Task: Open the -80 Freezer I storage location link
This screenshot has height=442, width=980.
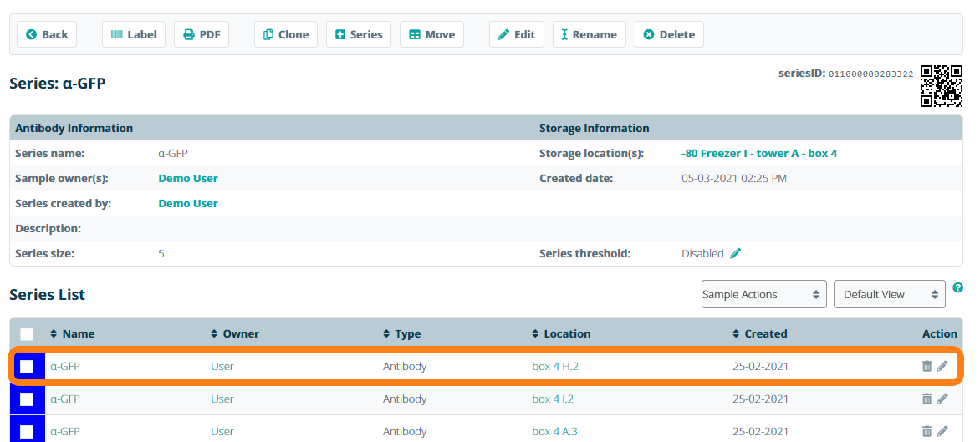Action: (758, 154)
